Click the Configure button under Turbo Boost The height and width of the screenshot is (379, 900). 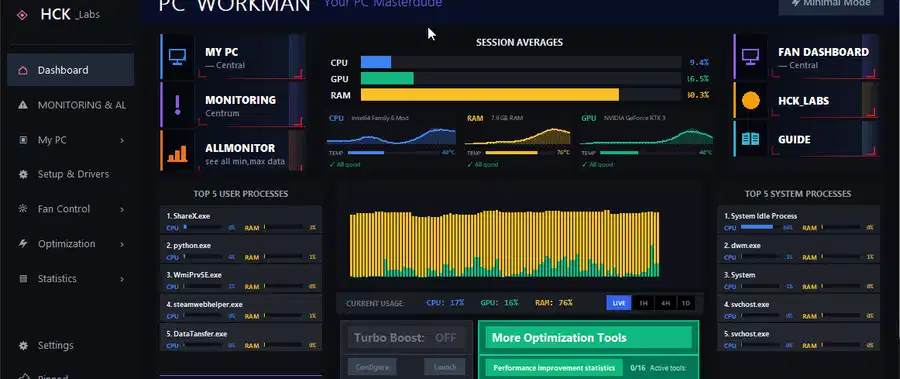pyautogui.click(x=372, y=367)
